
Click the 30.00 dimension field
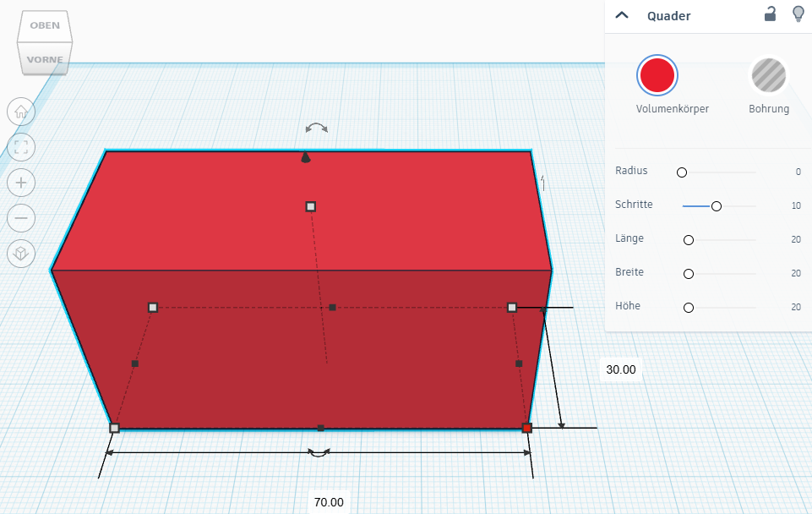(x=621, y=369)
